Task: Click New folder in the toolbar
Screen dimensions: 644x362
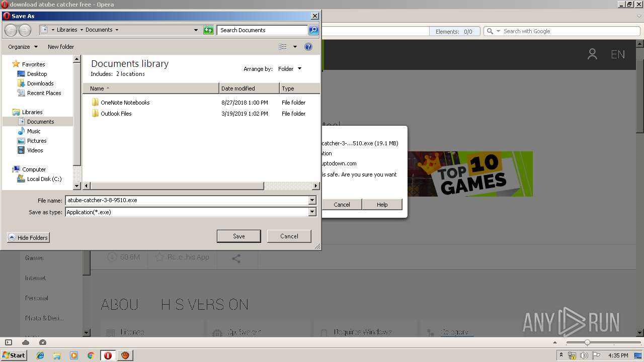Action: [61, 47]
